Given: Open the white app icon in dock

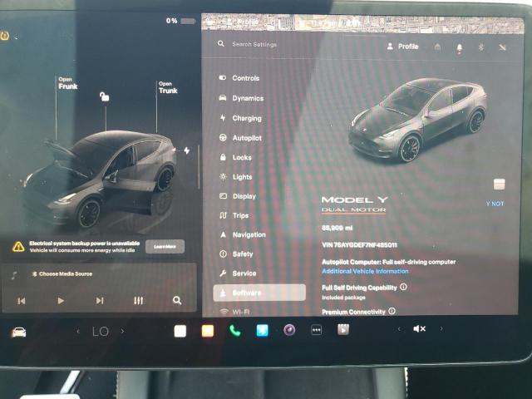Looking at the screenshot, I should pos(180,331).
